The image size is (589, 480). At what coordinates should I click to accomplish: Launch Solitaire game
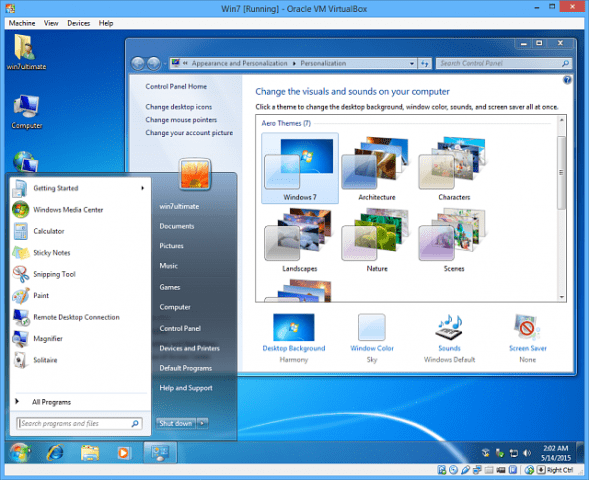(x=80, y=360)
